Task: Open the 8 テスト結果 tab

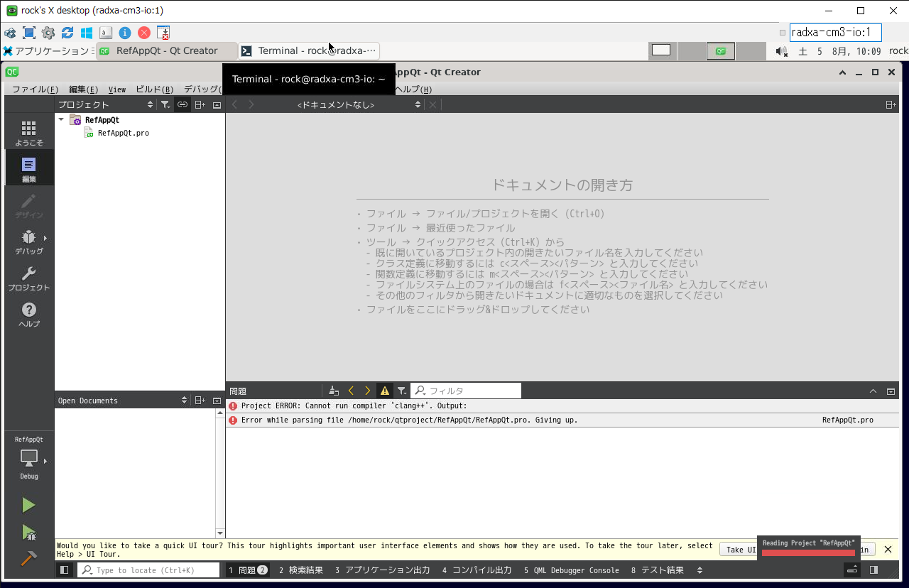Action: (657, 570)
